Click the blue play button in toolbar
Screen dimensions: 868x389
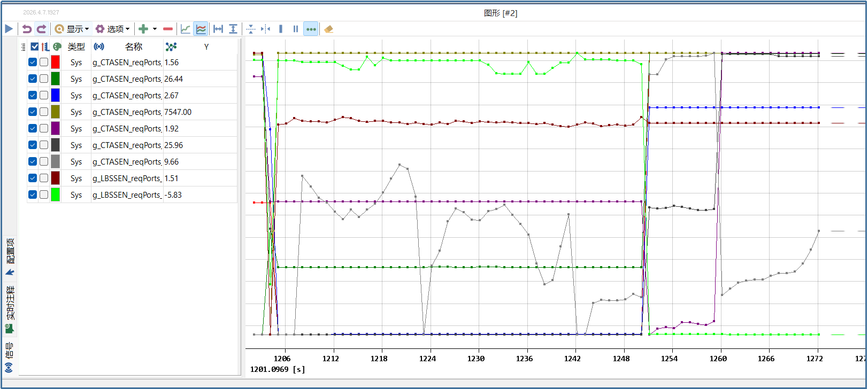9,29
